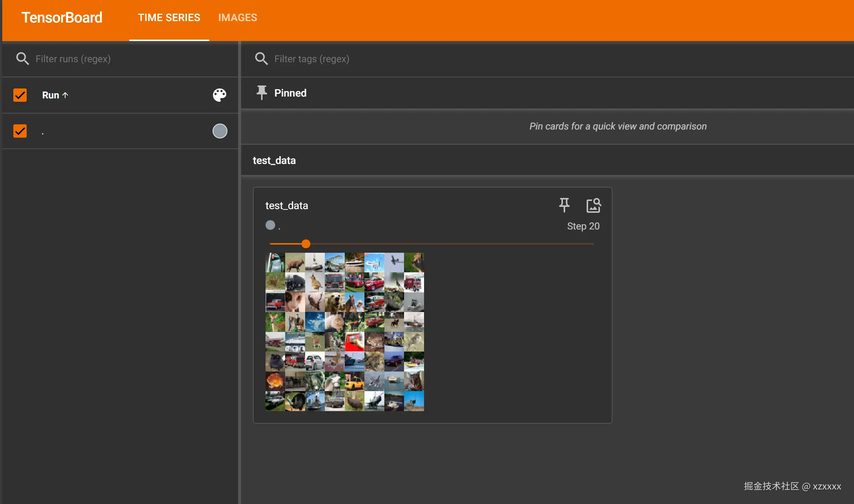Open the test_data image grid thumbnail
The image size is (854, 504).
(345, 332)
